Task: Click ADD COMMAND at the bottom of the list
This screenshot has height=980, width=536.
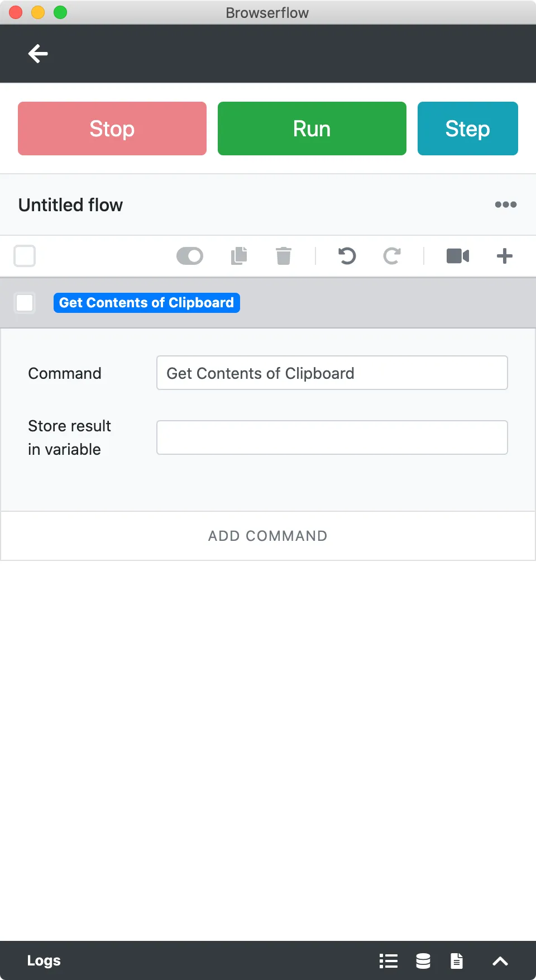Action: tap(268, 536)
